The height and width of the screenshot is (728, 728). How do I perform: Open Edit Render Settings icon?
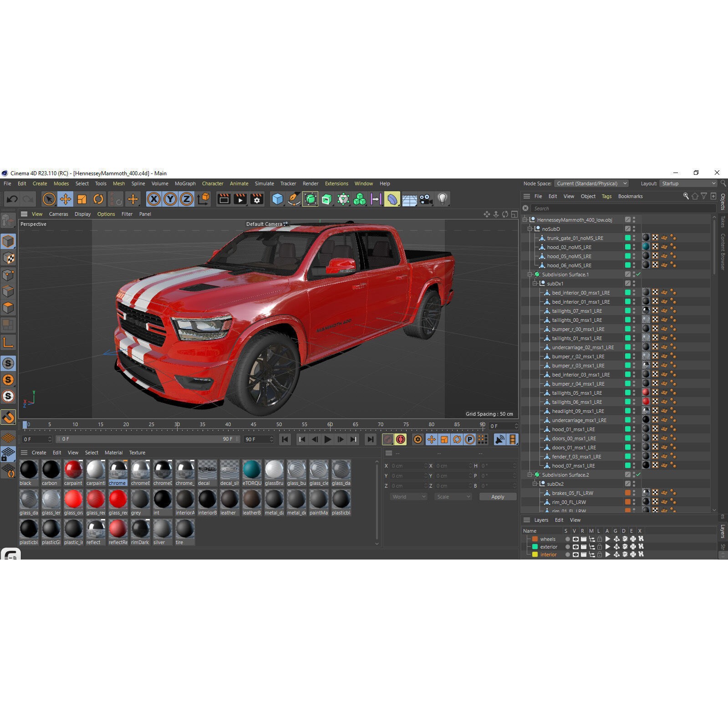(257, 199)
